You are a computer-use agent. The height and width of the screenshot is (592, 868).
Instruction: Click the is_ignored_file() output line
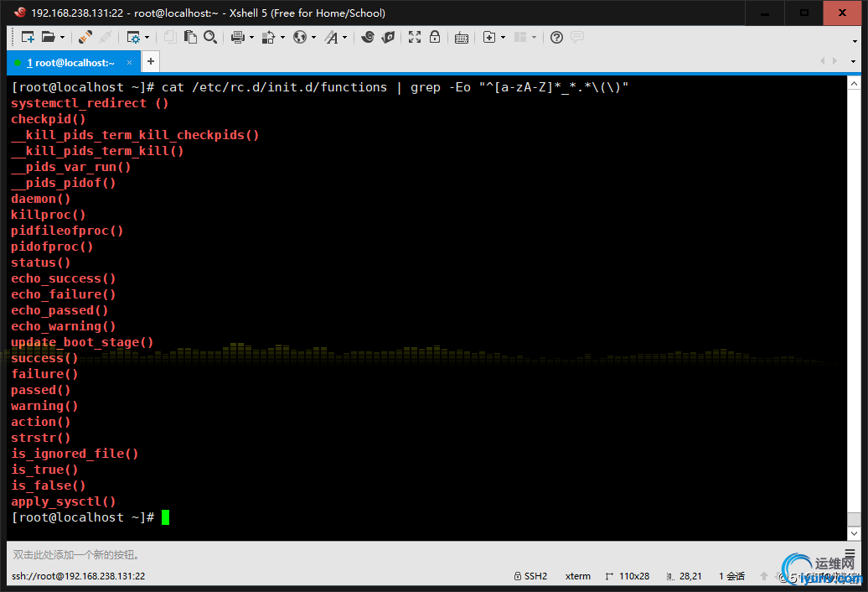[75, 454]
